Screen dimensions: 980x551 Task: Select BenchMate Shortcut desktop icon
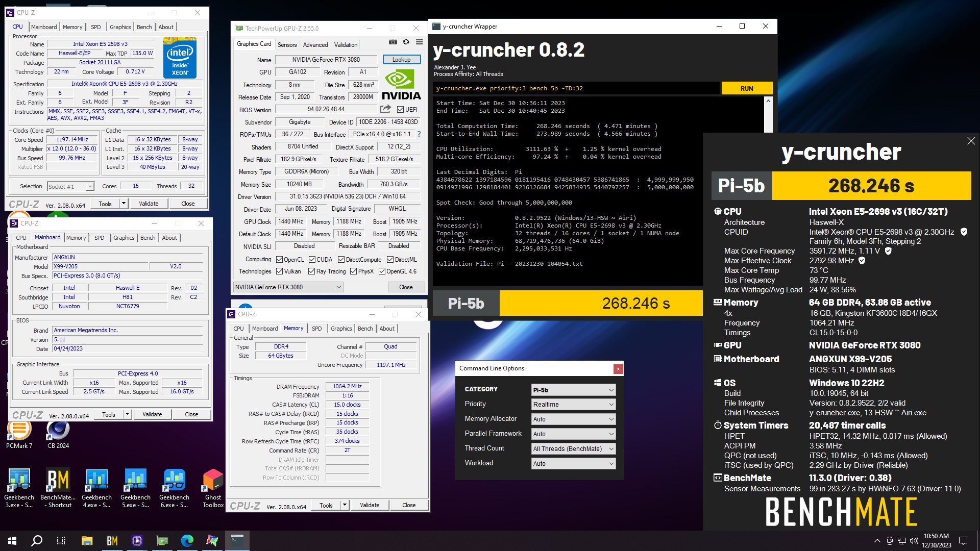[x=58, y=488]
